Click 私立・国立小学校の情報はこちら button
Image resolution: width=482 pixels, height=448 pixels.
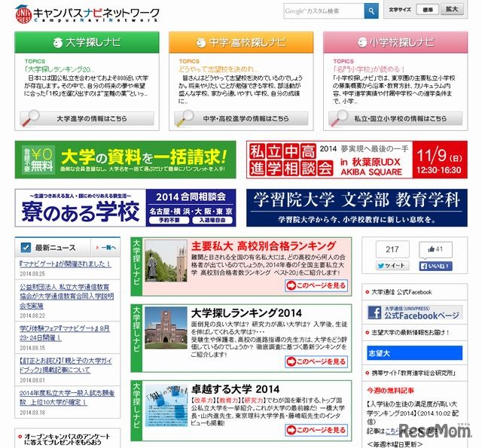click(395, 119)
